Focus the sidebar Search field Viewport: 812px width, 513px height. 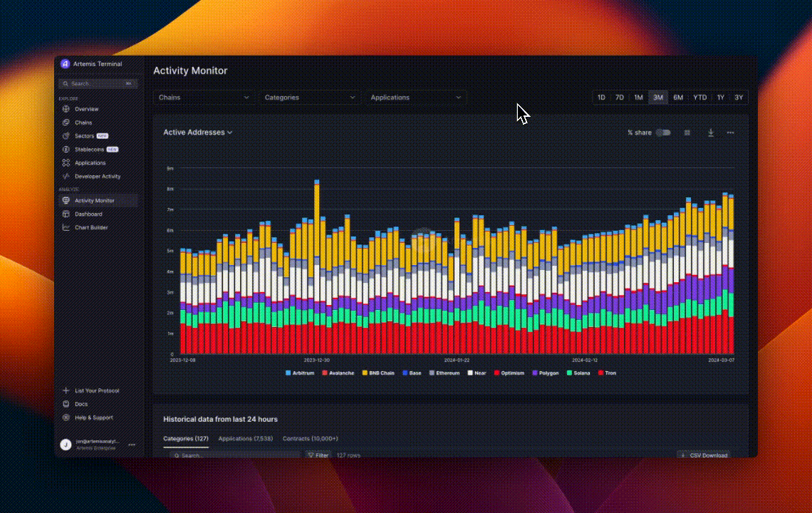(x=98, y=83)
